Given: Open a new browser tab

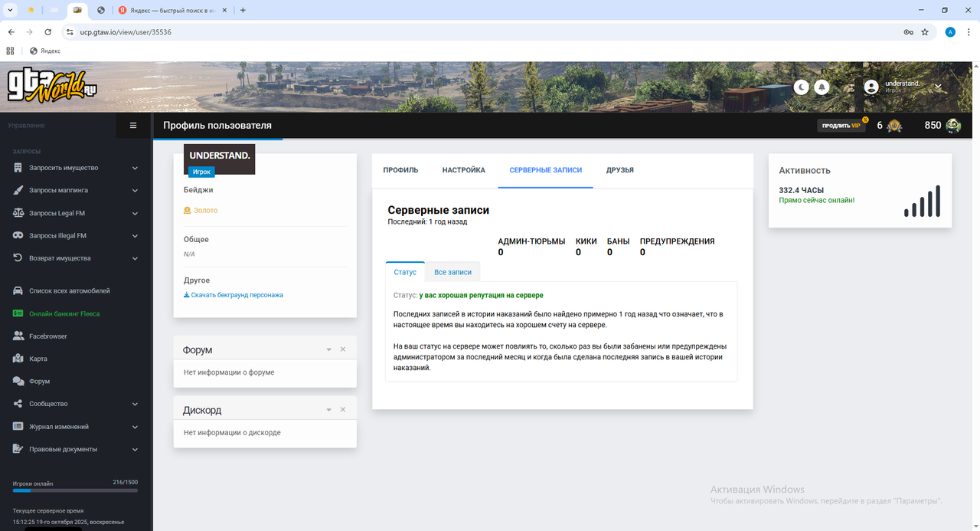Looking at the screenshot, I should click(x=243, y=10).
